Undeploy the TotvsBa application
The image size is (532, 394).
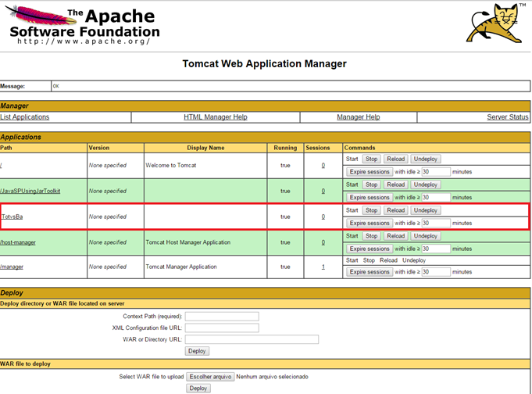pyautogui.click(x=426, y=210)
